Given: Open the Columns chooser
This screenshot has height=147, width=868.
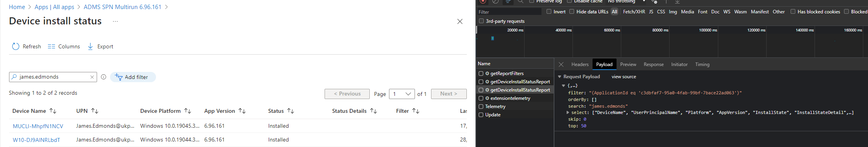Looking at the screenshot, I should click(x=64, y=46).
